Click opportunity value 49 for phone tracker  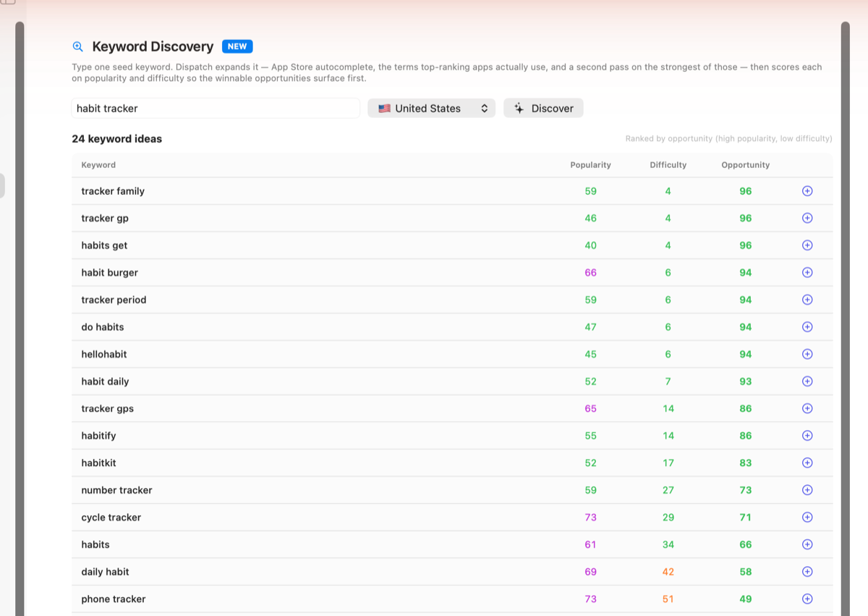745,599
